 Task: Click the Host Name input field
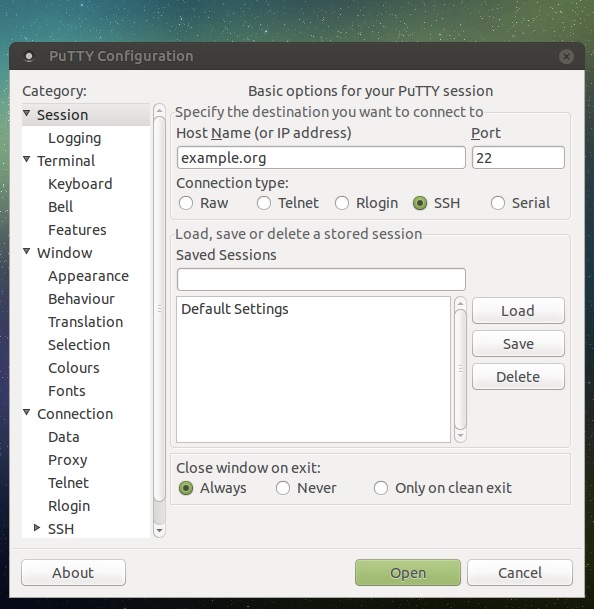point(321,158)
